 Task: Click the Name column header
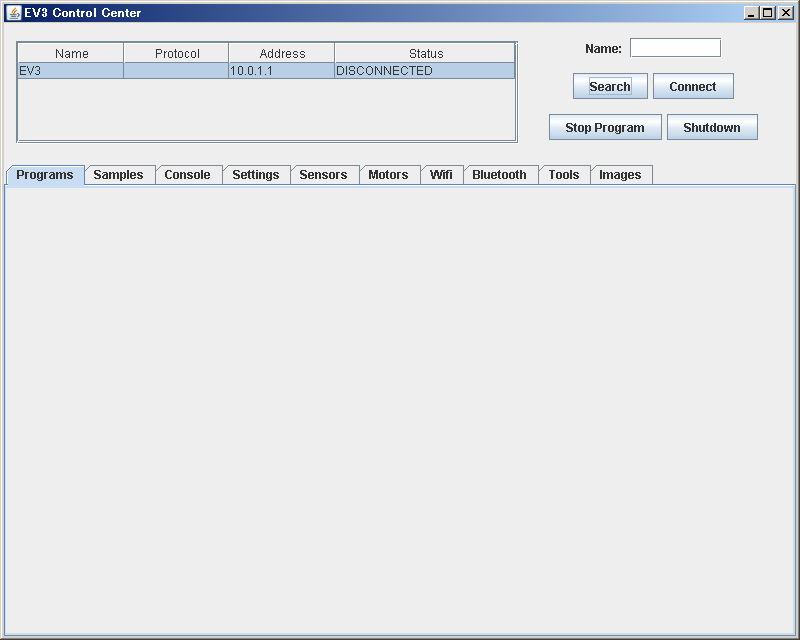pos(70,53)
